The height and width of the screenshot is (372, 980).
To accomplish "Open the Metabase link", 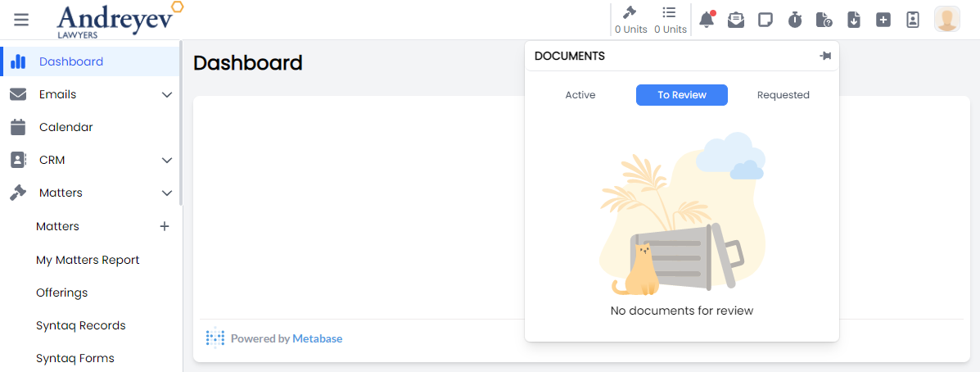I will [x=318, y=338].
